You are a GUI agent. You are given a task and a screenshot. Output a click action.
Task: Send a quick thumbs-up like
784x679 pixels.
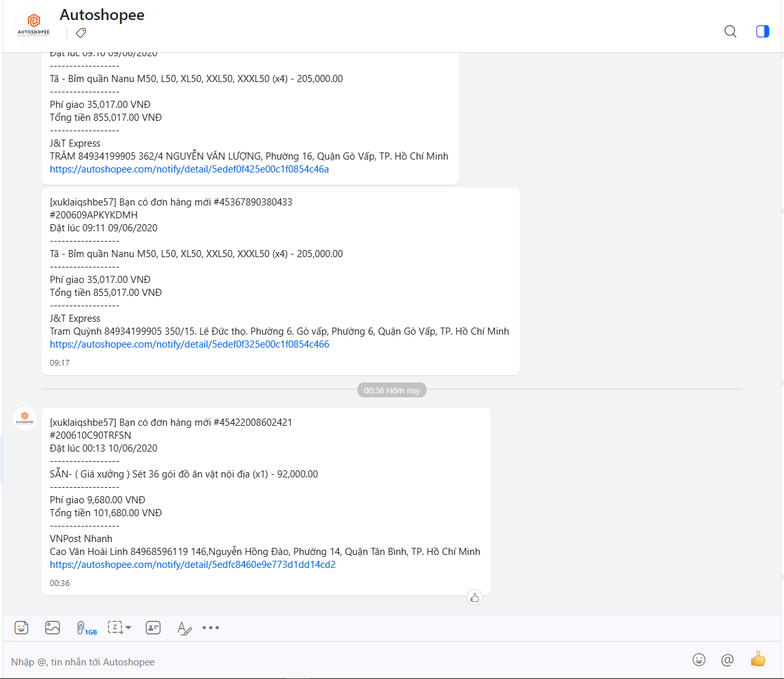point(758,659)
